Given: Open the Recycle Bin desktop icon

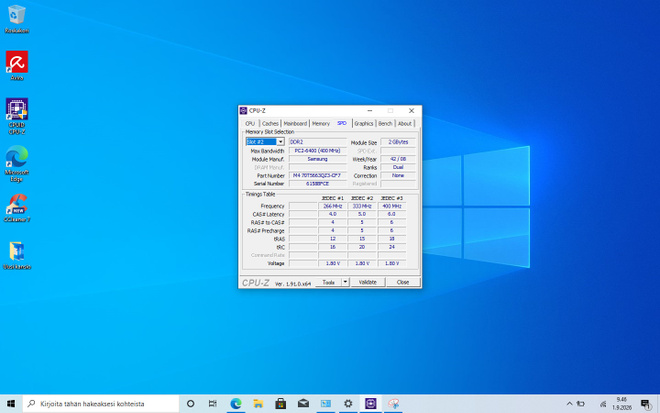Looking at the screenshot, I should click(17, 19).
